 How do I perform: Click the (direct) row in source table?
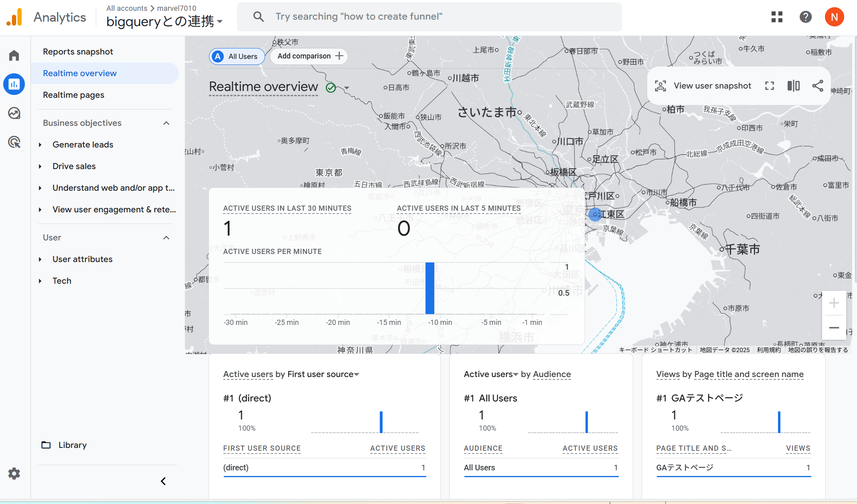pyautogui.click(x=324, y=468)
